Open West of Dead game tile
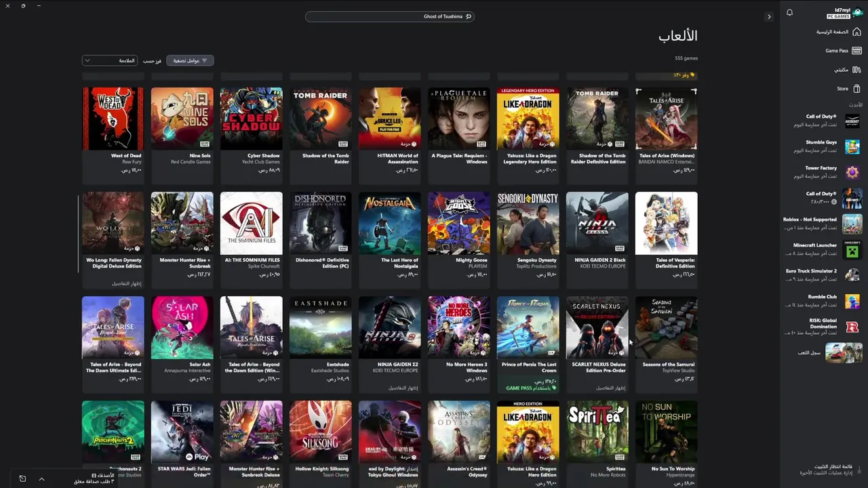 tap(113, 135)
